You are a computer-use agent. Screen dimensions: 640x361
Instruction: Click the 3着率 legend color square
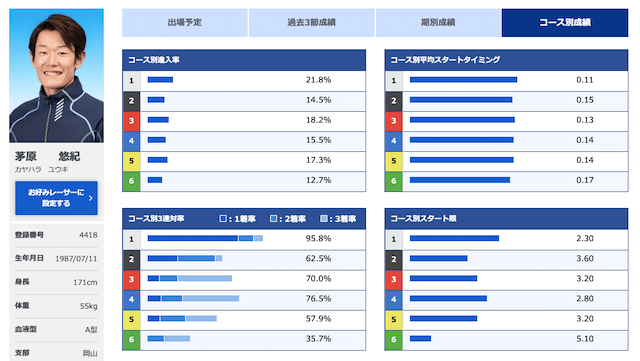click(x=324, y=219)
